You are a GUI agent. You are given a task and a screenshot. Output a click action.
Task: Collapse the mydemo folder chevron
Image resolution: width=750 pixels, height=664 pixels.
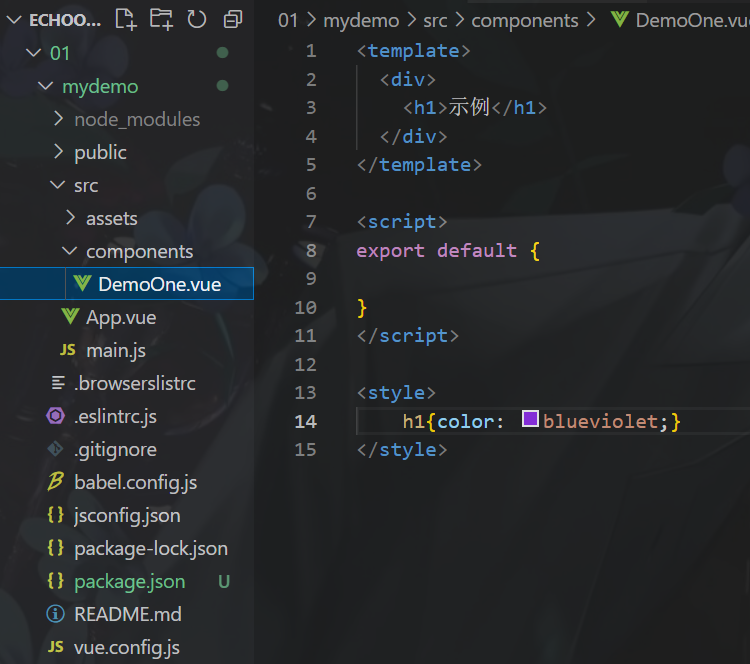click(45, 86)
